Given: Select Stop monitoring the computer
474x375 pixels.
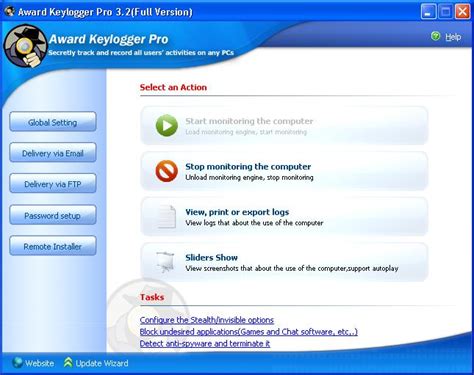Looking at the screenshot, I should (284, 171).
